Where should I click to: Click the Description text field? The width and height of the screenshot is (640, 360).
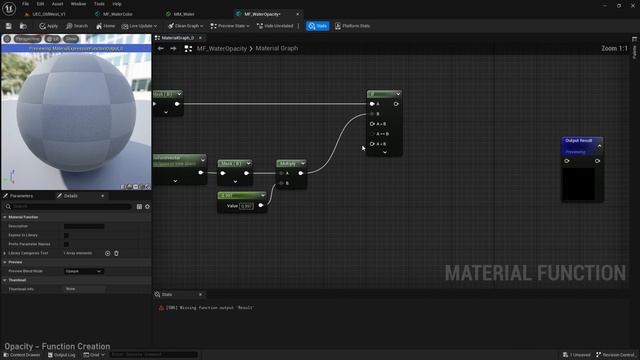coord(84,226)
